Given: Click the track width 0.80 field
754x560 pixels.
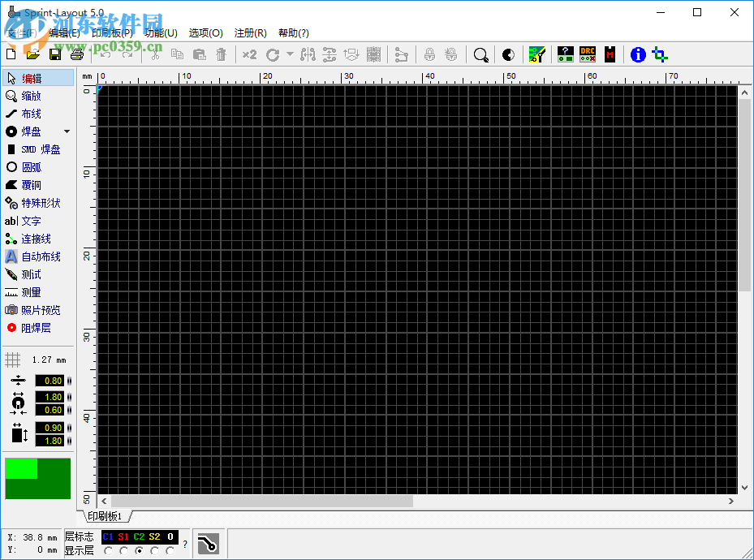Looking at the screenshot, I should pyautogui.click(x=50, y=381).
